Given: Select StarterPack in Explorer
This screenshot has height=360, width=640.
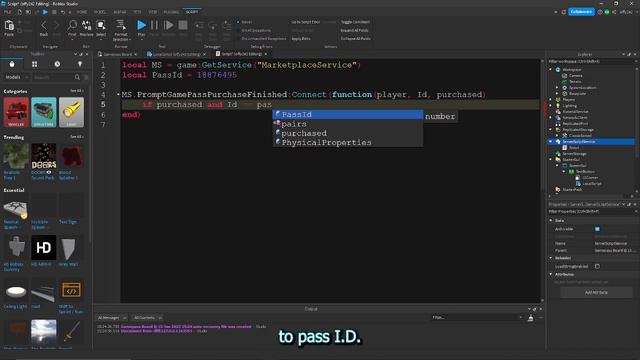Looking at the screenshot, I should (572, 190).
